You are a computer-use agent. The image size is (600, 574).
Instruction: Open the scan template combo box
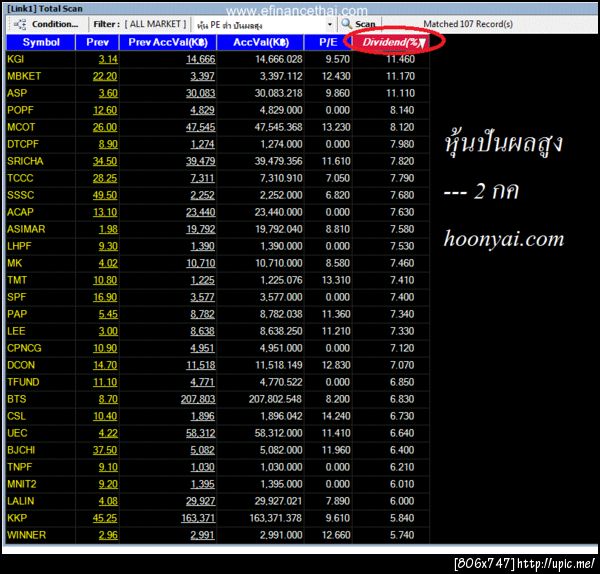click(x=264, y=25)
